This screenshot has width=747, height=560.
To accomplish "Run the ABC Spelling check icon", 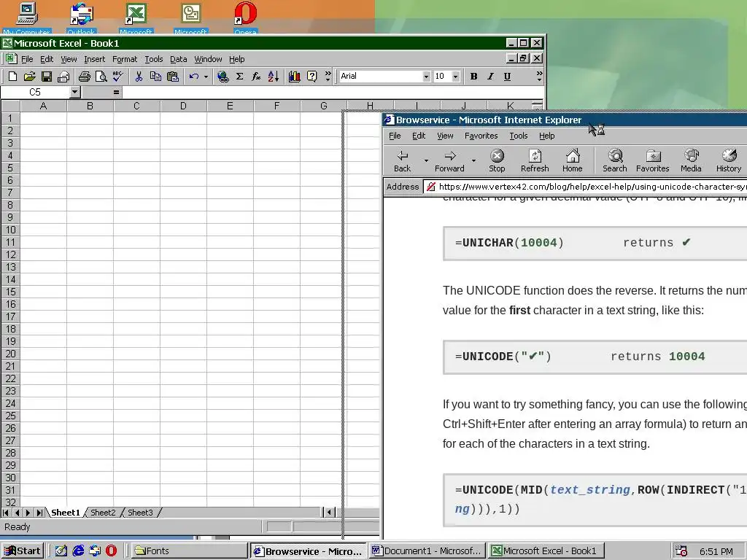I will 117,76.
